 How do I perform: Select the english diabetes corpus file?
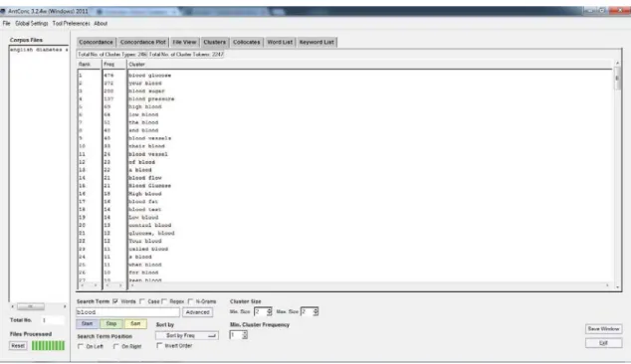38,50
